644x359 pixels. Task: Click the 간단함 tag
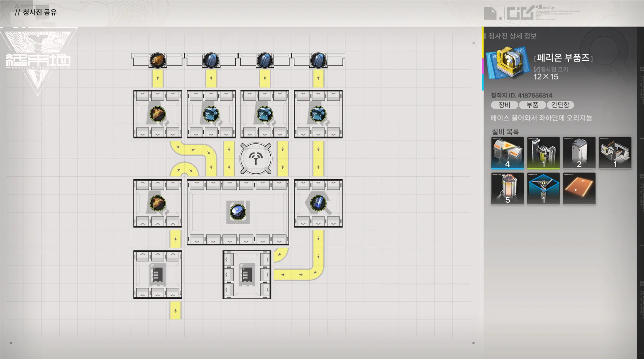[x=560, y=105]
